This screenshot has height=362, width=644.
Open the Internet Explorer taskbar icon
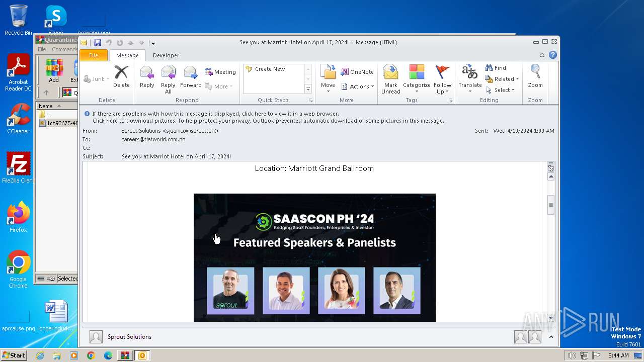(40, 355)
